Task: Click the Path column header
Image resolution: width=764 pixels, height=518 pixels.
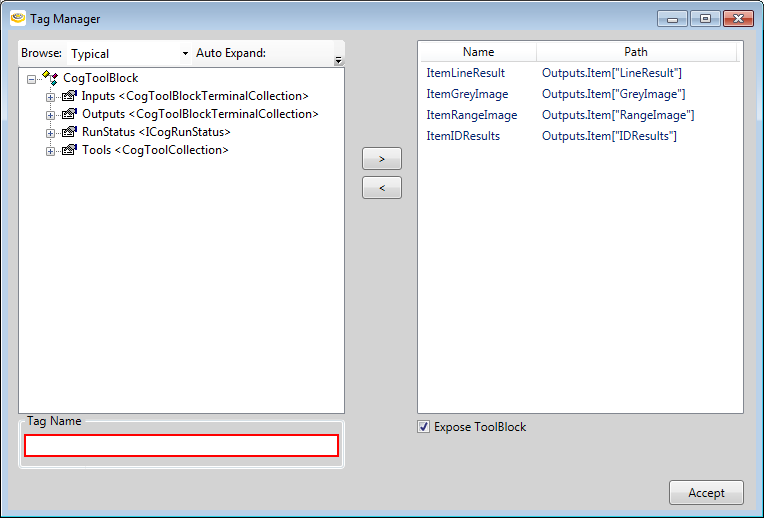Action: pyautogui.click(x=636, y=52)
